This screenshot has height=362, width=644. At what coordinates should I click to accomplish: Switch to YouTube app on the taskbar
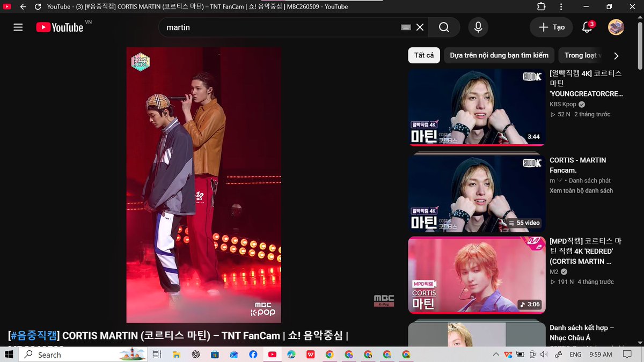coord(272,354)
